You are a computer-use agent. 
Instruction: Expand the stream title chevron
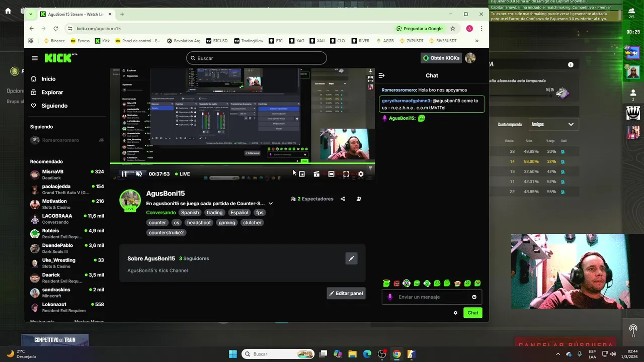pyautogui.click(x=271, y=204)
